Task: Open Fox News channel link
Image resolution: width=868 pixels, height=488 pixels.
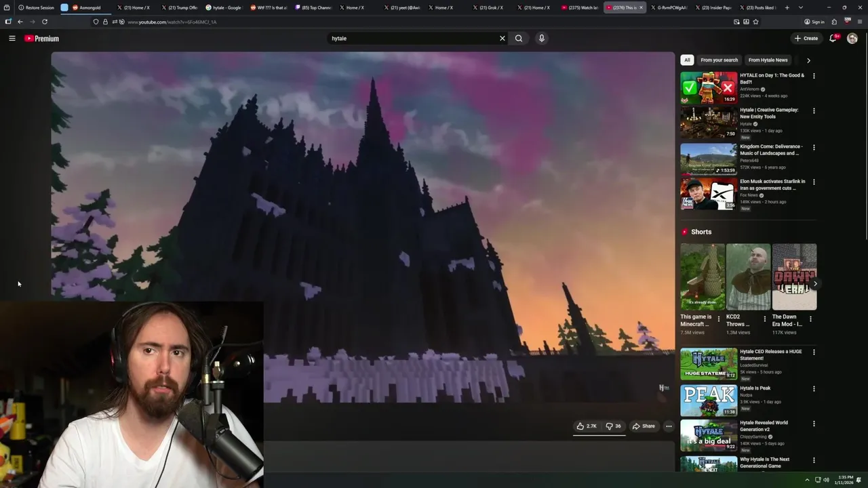Action: coord(749,195)
